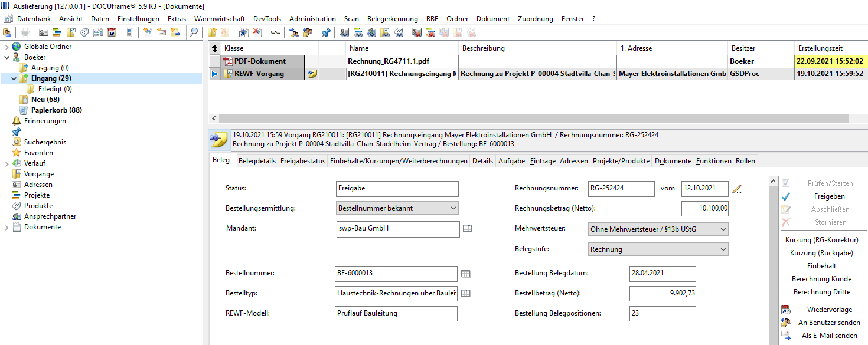Open Ausgang (0) folder
This screenshot has width=868, height=345.
click(x=50, y=68)
